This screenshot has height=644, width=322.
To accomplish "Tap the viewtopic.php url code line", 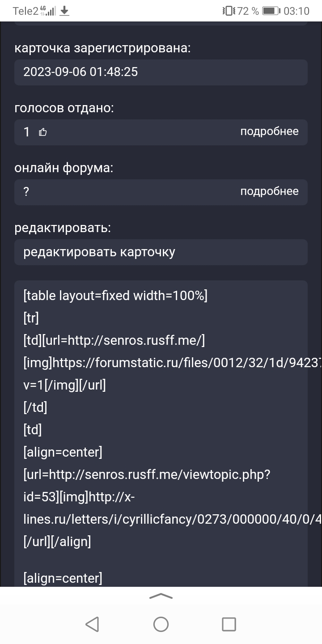I will click(x=147, y=475).
